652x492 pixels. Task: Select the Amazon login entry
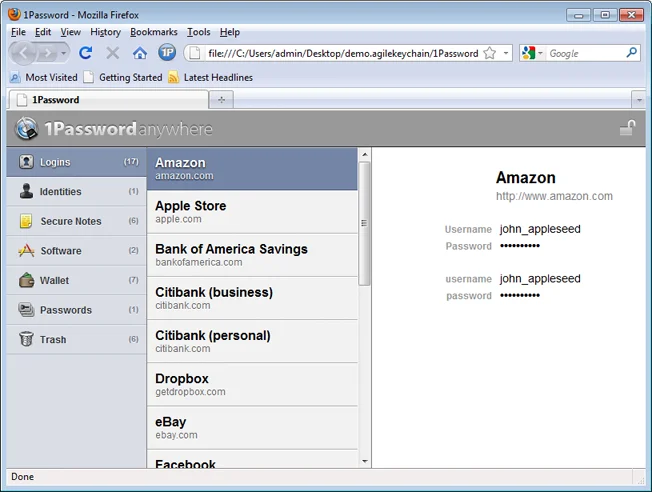(x=252, y=169)
